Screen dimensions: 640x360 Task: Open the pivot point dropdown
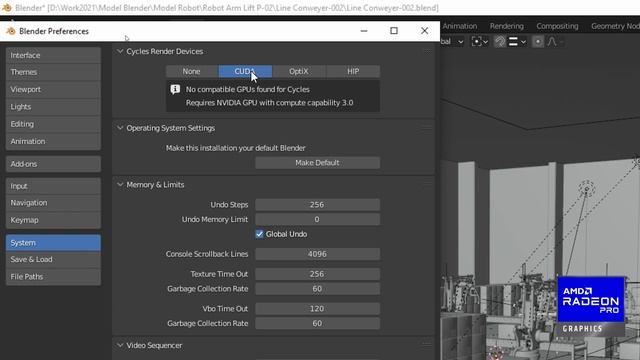pyautogui.click(x=480, y=42)
